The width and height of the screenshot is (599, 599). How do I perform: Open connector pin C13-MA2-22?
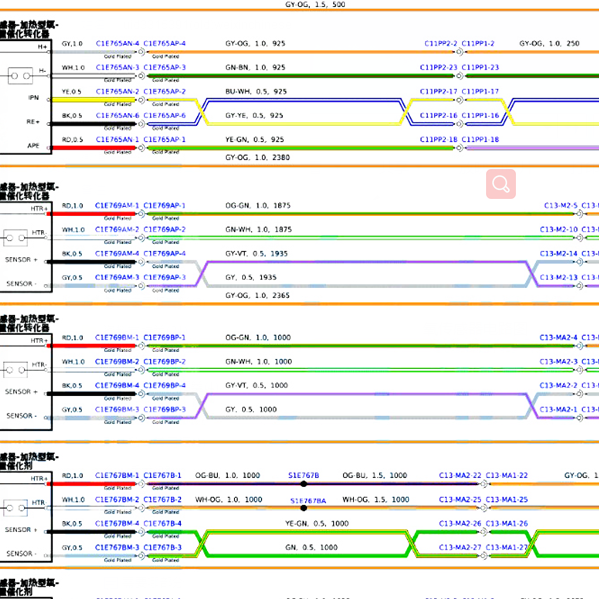[x=460, y=476]
